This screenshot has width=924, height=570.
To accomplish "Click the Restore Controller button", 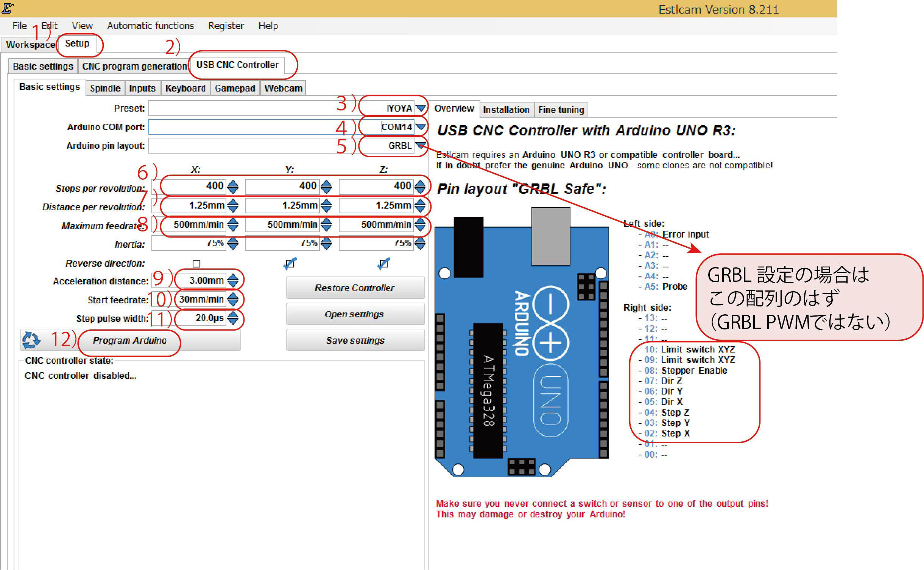I will point(355,288).
